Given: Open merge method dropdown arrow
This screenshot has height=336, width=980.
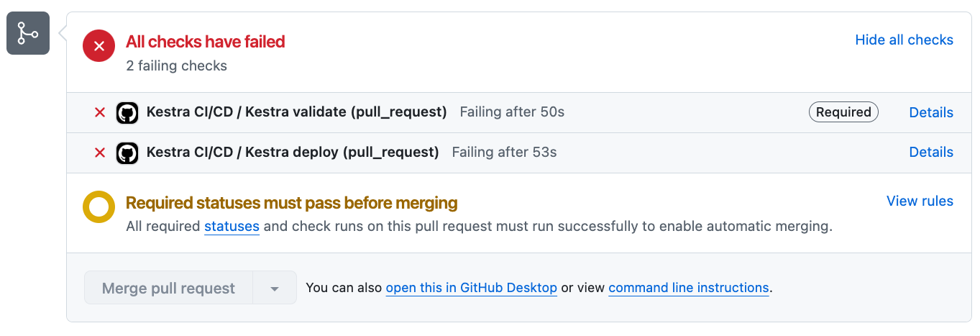Looking at the screenshot, I should (274, 288).
